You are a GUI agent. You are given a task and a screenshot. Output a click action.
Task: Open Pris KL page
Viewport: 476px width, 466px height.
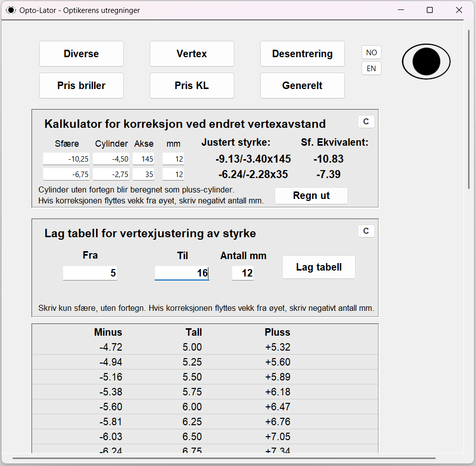[x=191, y=86]
